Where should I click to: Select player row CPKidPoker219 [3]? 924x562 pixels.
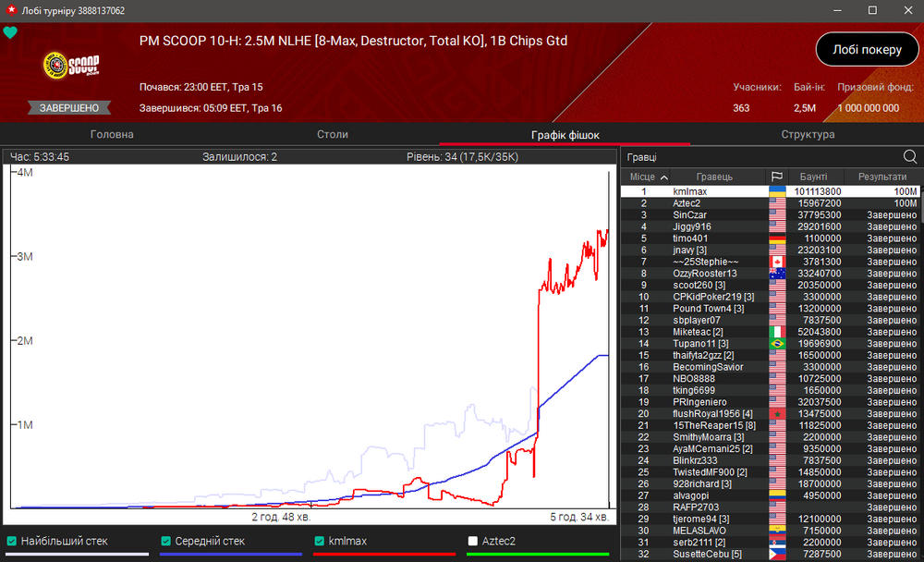tap(771, 297)
